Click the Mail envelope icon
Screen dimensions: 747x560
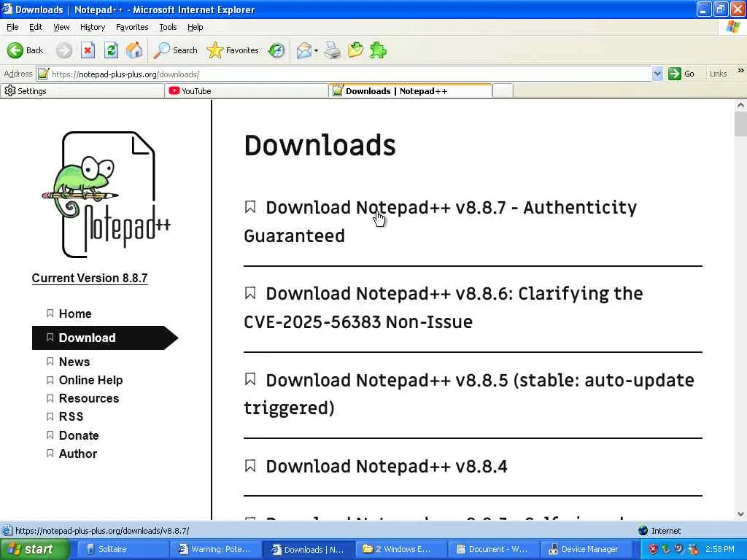click(303, 50)
